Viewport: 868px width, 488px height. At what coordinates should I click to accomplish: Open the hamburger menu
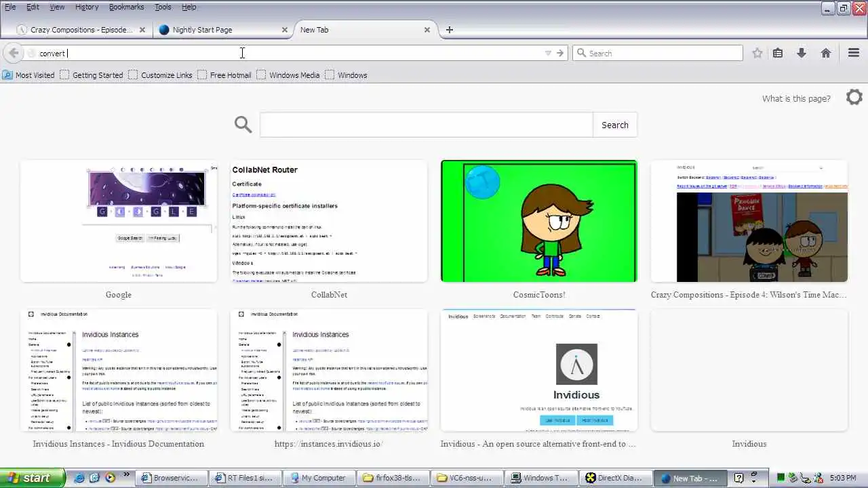tap(854, 53)
